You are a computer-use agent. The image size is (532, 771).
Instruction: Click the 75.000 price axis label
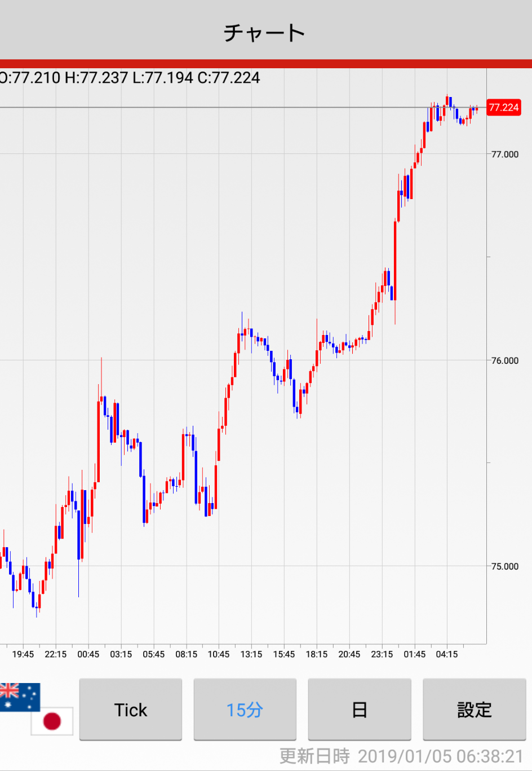(504, 566)
